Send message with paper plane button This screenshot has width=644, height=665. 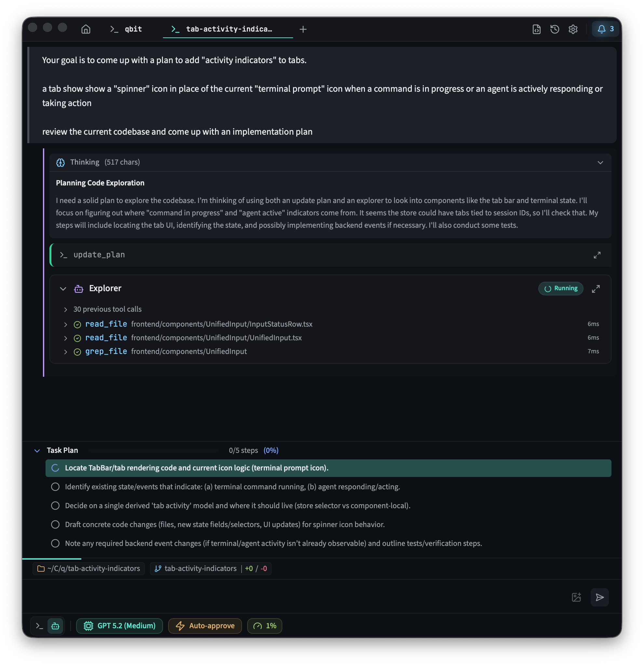[599, 597]
